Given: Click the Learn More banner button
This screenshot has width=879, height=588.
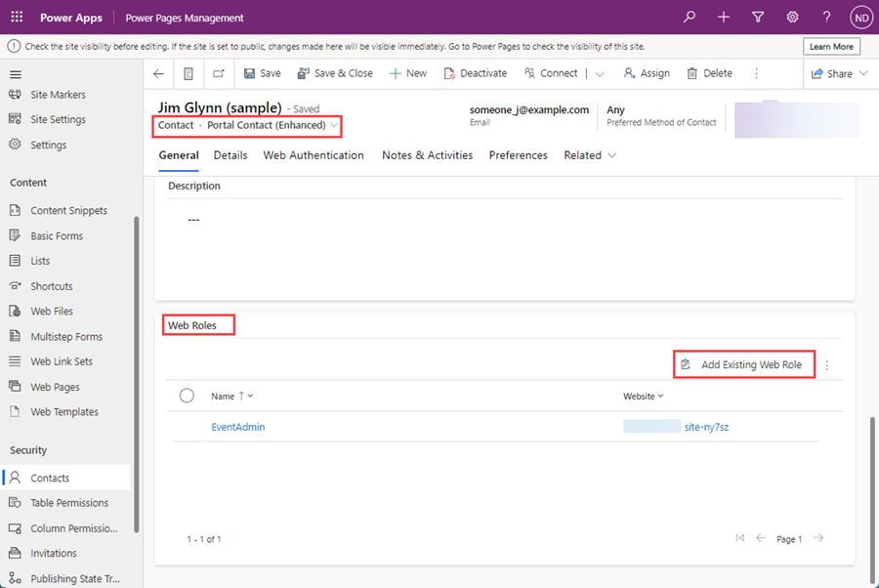Looking at the screenshot, I should [830, 45].
